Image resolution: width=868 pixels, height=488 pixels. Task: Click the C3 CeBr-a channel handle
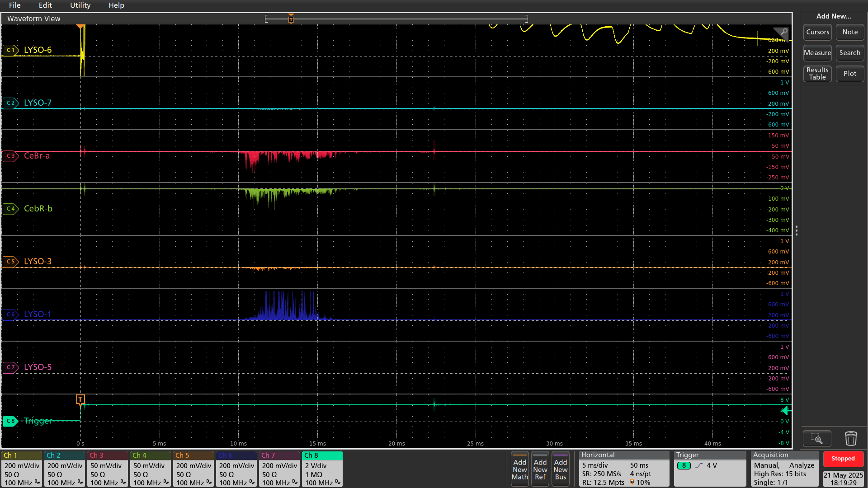[10, 156]
